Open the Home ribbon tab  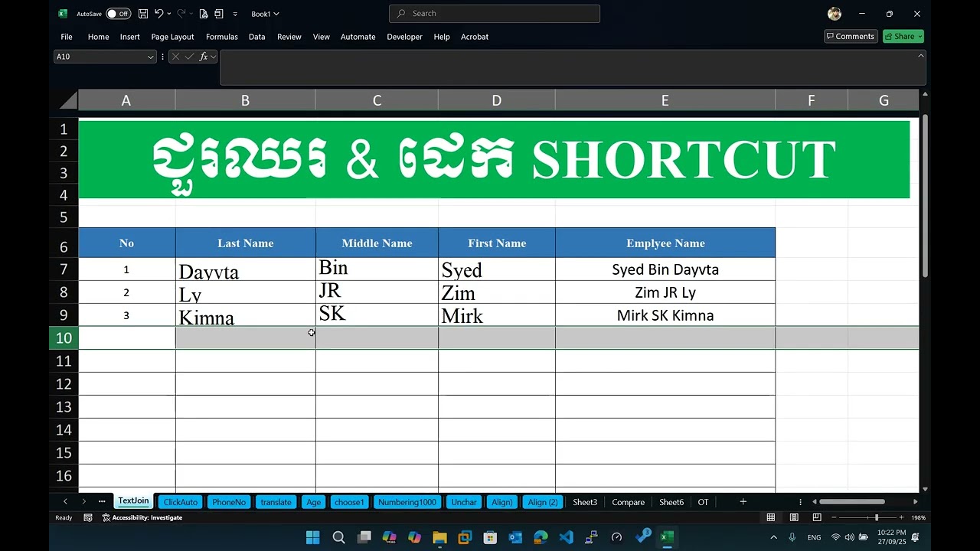click(x=98, y=37)
